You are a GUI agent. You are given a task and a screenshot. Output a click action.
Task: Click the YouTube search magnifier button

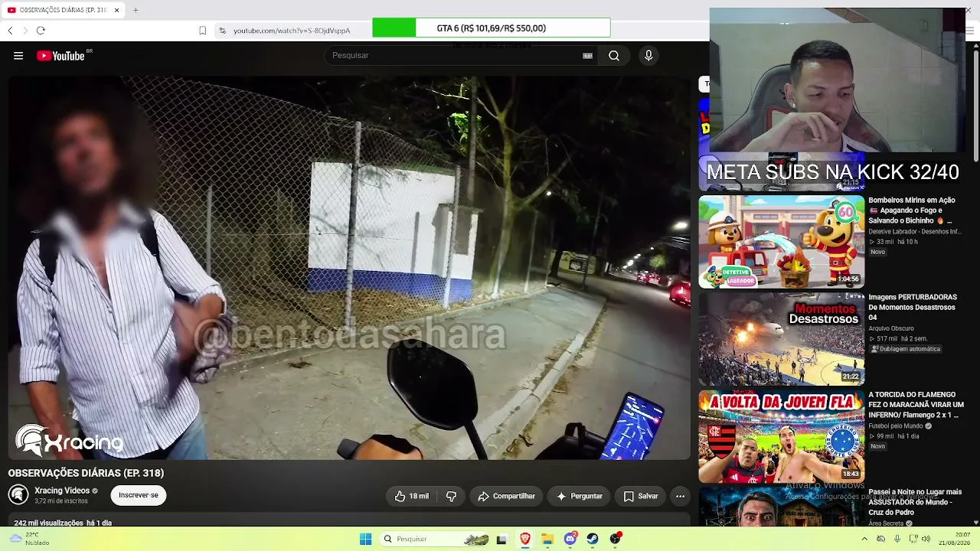[x=614, y=56]
